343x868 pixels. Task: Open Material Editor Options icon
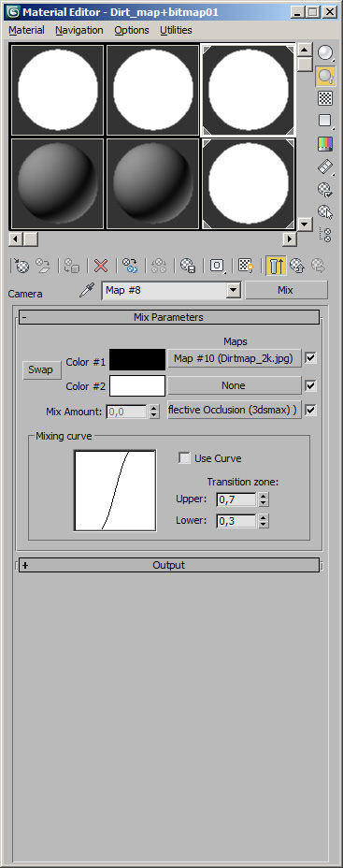(326, 189)
